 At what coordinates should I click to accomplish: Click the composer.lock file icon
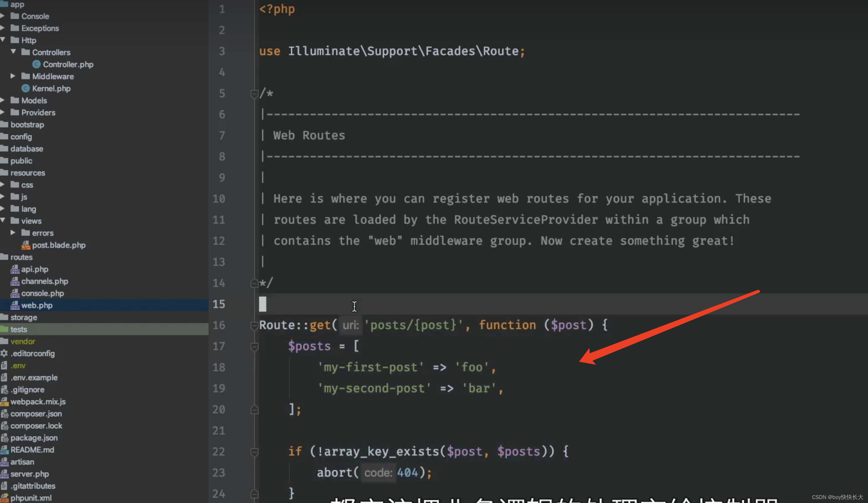point(4,426)
